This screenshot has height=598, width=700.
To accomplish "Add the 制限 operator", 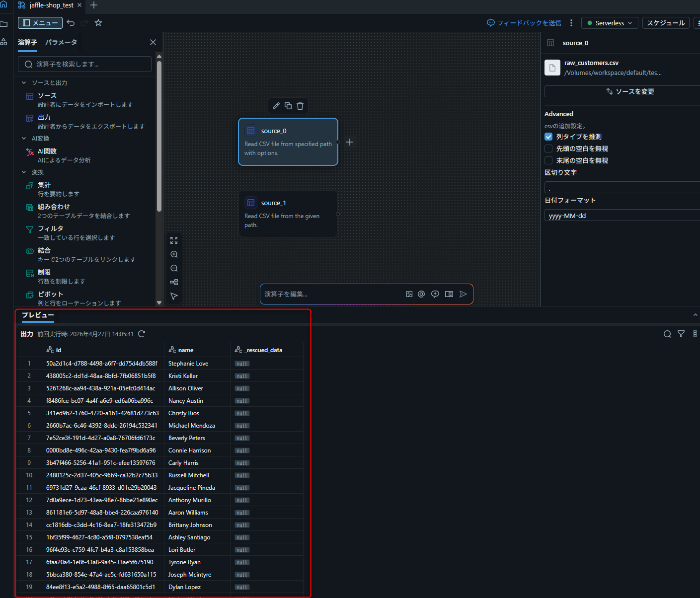I will coord(85,277).
